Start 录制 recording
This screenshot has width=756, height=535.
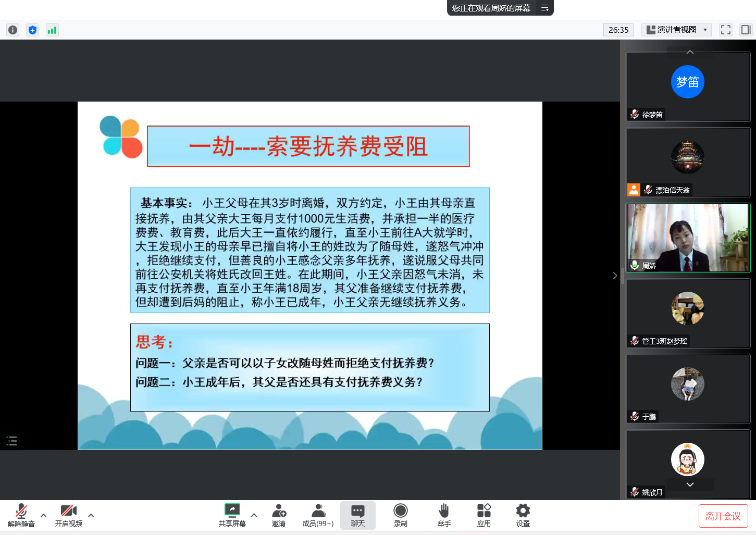(400, 515)
